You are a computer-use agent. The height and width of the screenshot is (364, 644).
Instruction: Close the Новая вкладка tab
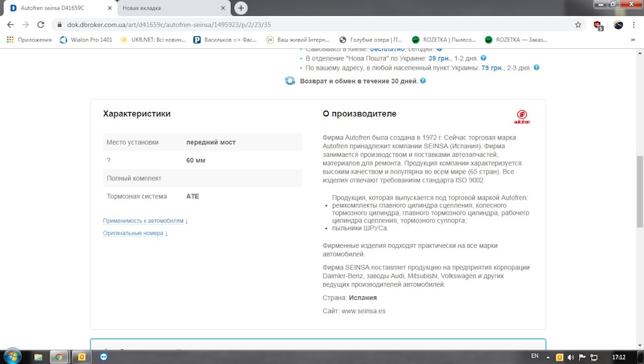click(223, 8)
